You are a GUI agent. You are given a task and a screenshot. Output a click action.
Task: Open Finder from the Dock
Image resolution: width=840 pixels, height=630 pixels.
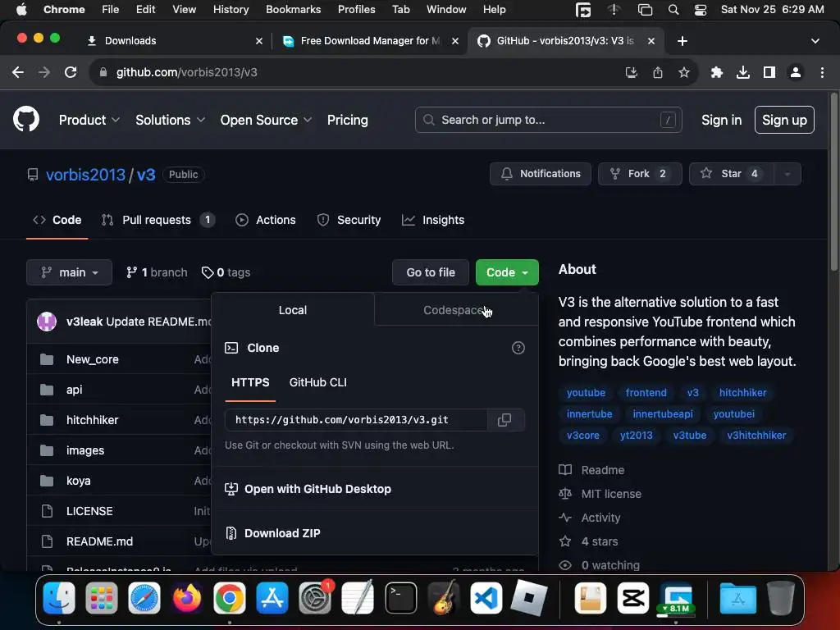(59, 598)
